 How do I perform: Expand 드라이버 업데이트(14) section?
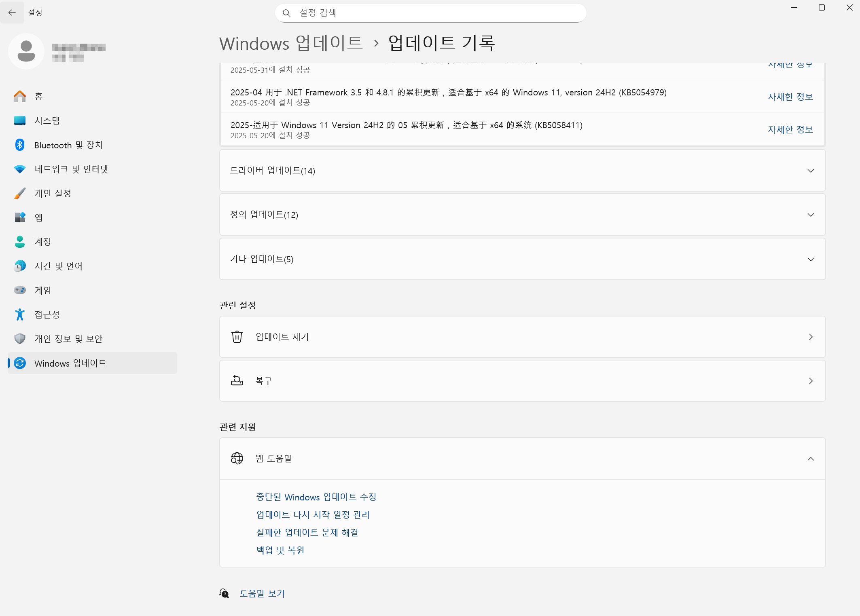pos(810,171)
